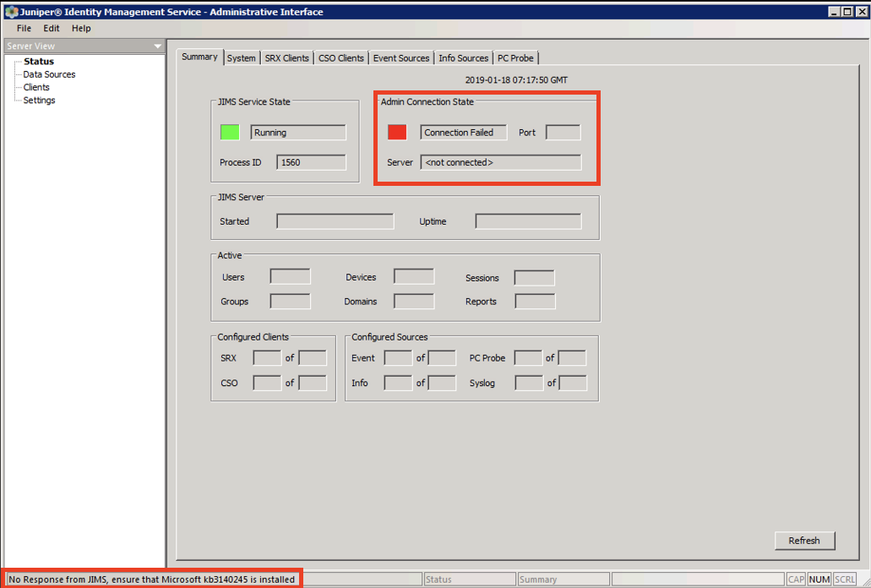Viewport: 871px width, 588px height.
Task: Click the Active Sessions field
Action: tap(535, 278)
